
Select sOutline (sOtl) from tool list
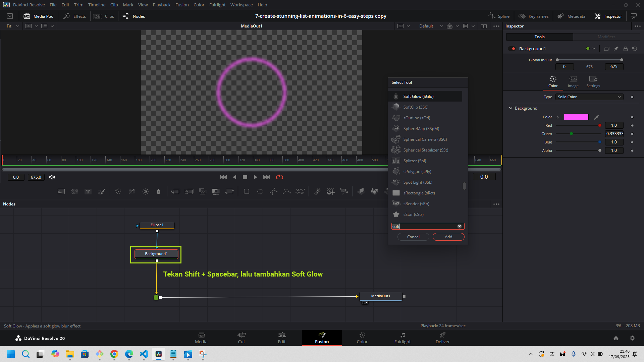[417, 118]
